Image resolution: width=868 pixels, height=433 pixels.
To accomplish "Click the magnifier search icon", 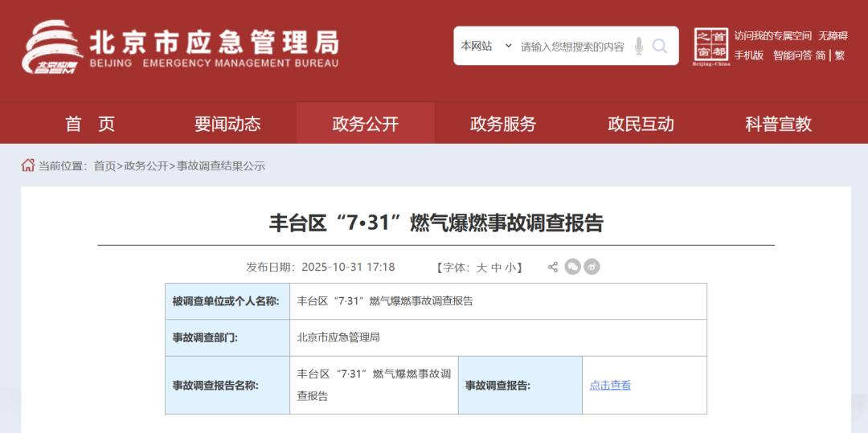I will (659, 46).
